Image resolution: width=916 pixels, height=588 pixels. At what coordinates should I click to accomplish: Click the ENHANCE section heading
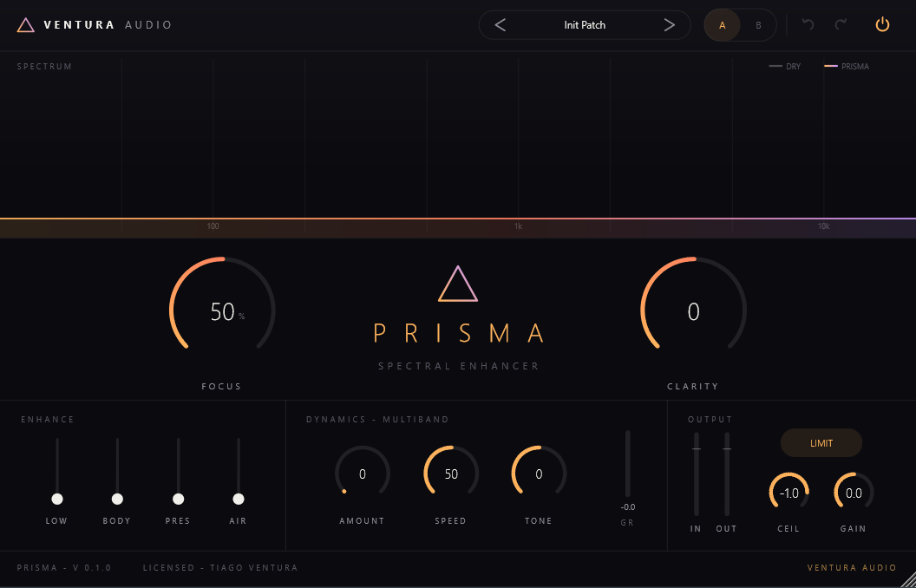(x=48, y=419)
